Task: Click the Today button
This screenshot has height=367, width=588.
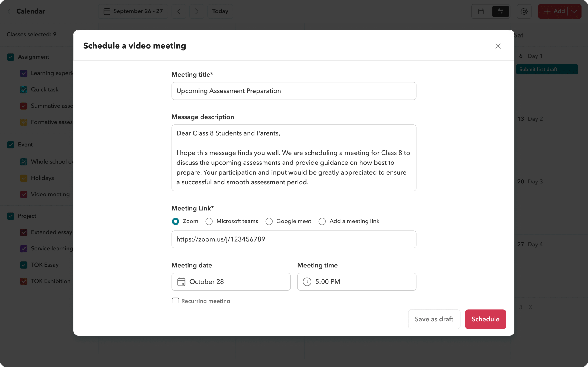Action: (x=220, y=11)
